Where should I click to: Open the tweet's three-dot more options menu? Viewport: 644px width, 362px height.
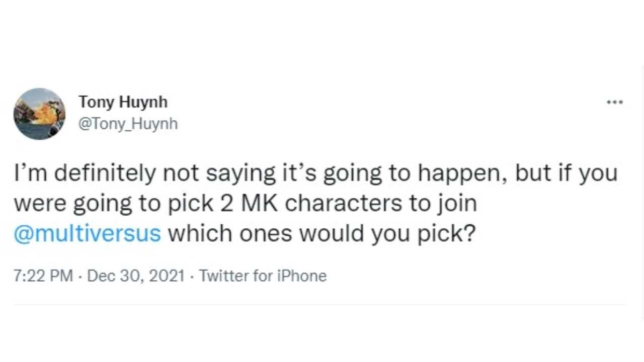tap(615, 102)
